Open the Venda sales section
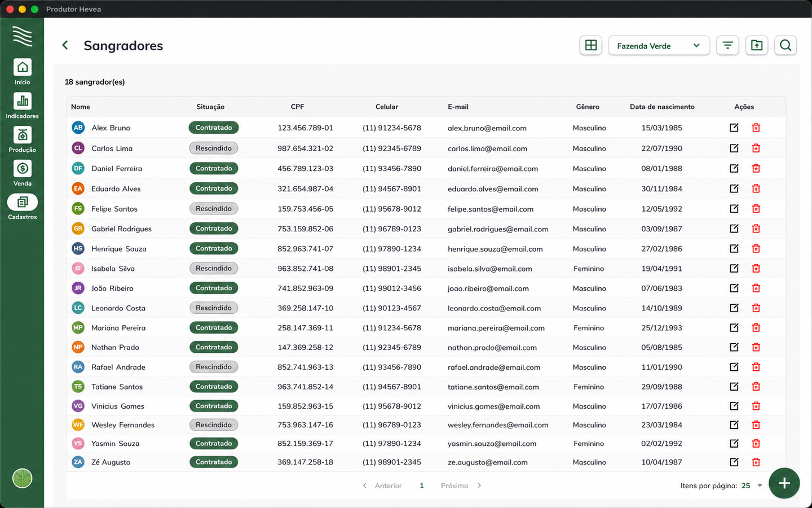Viewport: 812px width, 508px height. (x=23, y=173)
